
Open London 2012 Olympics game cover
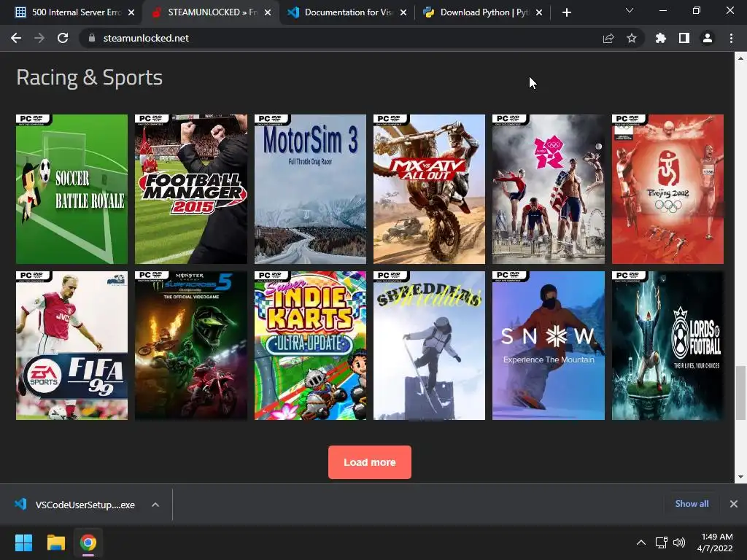pos(549,189)
